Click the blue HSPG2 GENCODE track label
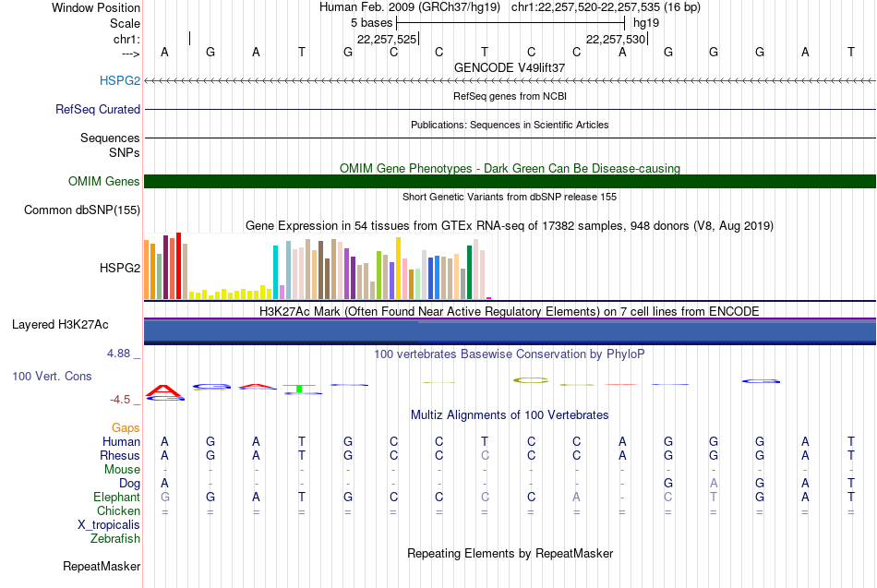This screenshot has height=588, width=877. pyautogui.click(x=120, y=80)
